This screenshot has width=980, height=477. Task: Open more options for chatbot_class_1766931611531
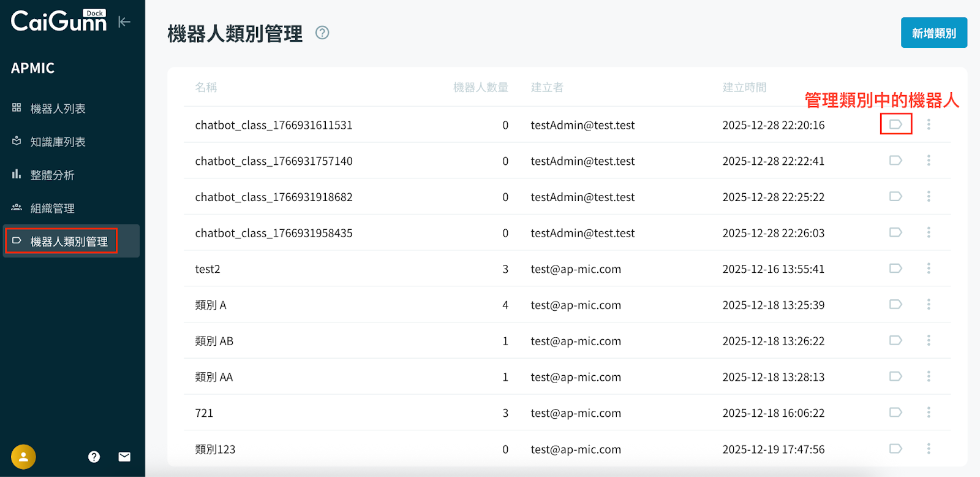pyautogui.click(x=929, y=124)
